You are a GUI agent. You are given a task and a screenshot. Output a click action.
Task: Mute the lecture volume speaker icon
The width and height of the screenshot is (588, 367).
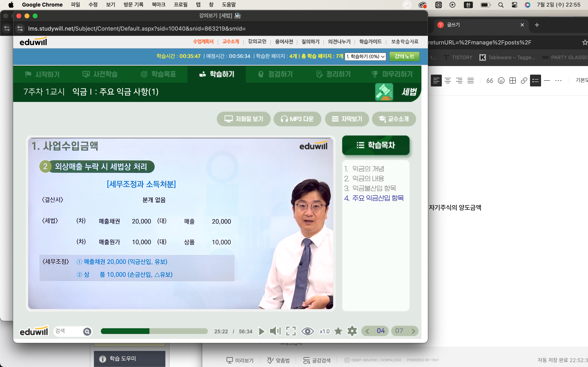coord(275,331)
